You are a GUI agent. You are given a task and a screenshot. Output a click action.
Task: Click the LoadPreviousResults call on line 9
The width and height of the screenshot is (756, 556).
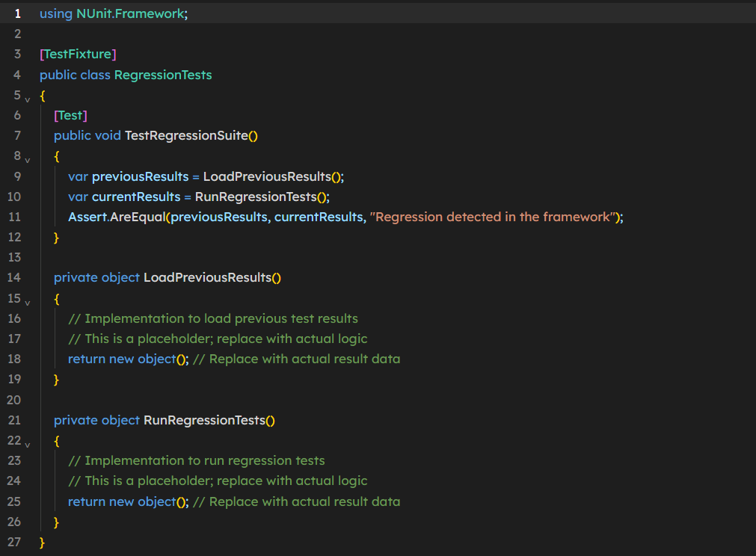pos(267,176)
